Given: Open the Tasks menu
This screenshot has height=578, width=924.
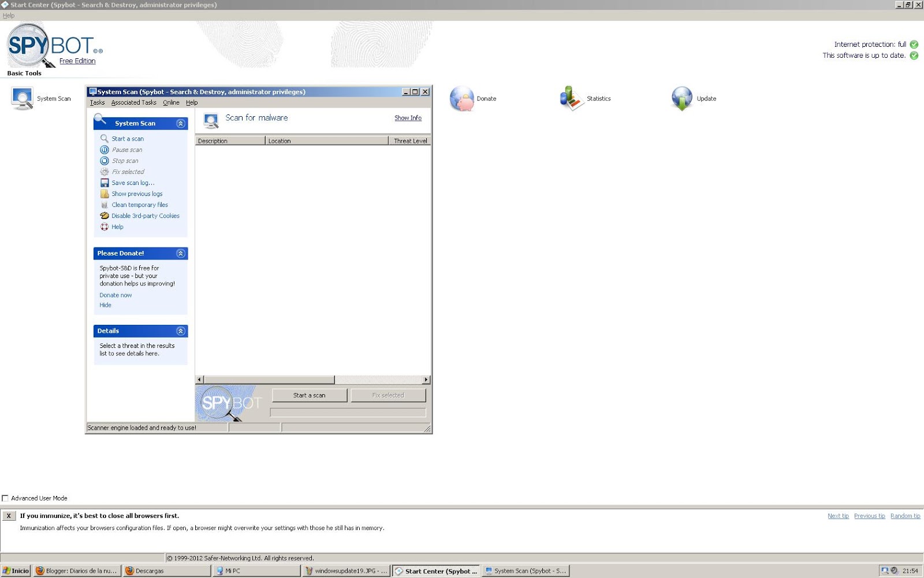Looking at the screenshot, I should 97,102.
